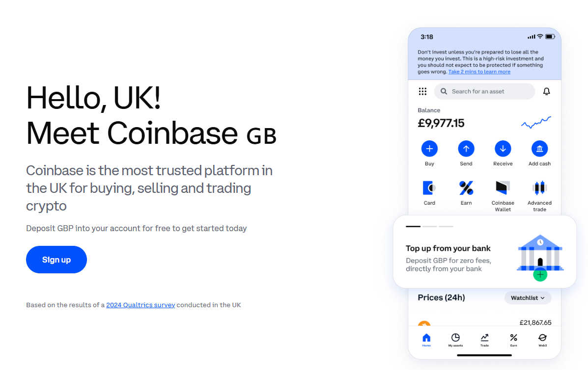Viewport: 588px width, 370px height.
Task: Open the apps grid menu icon
Action: (422, 91)
